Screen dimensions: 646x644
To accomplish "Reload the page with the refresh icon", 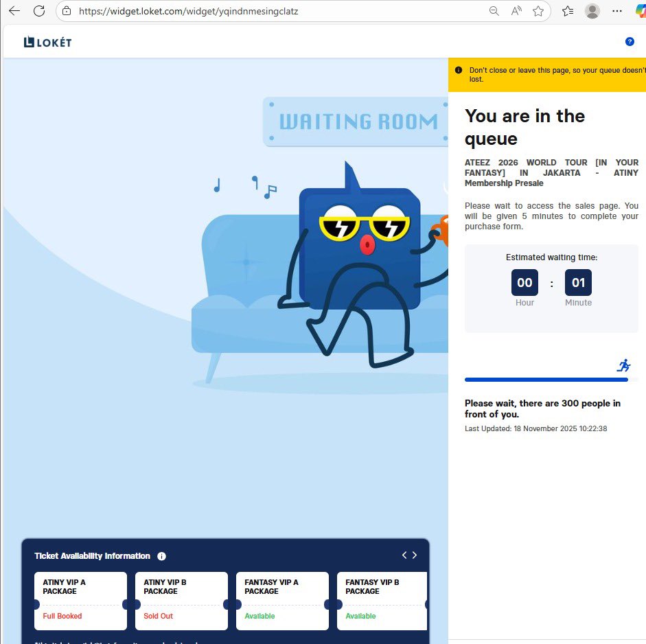I will 39,11.
